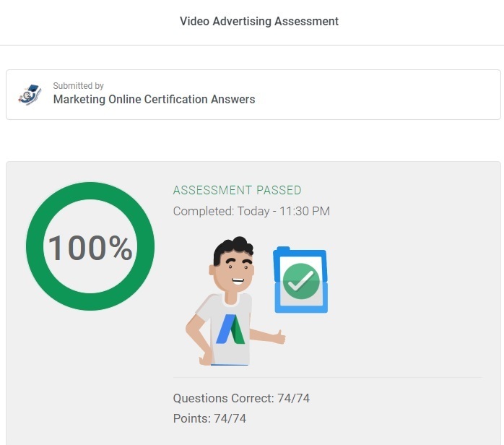Click the submitter avatar logo icon
The height and width of the screenshot is (445, 504).
point(30,95)
